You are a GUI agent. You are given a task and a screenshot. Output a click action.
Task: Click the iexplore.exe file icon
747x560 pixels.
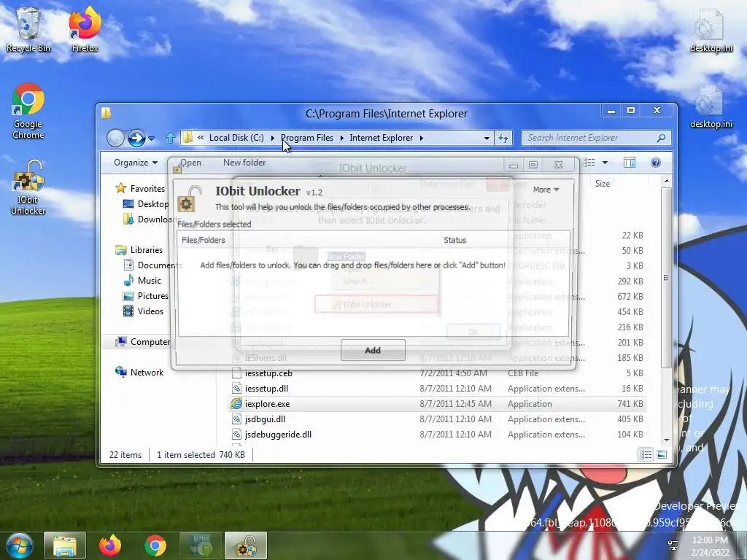(236, 404)
